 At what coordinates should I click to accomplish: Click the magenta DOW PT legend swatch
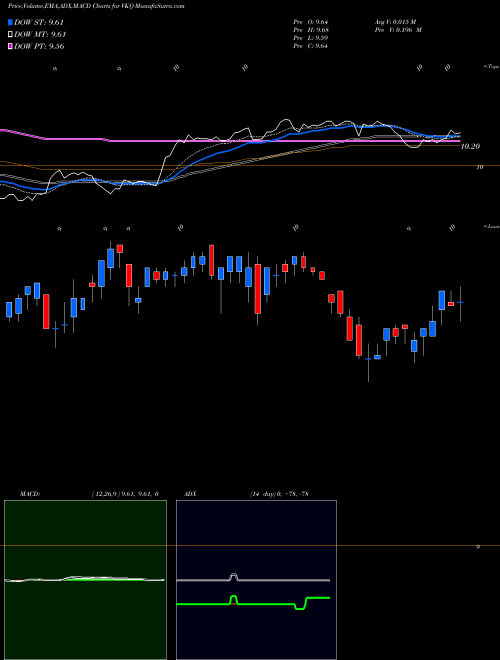click(x=11, y=46)
